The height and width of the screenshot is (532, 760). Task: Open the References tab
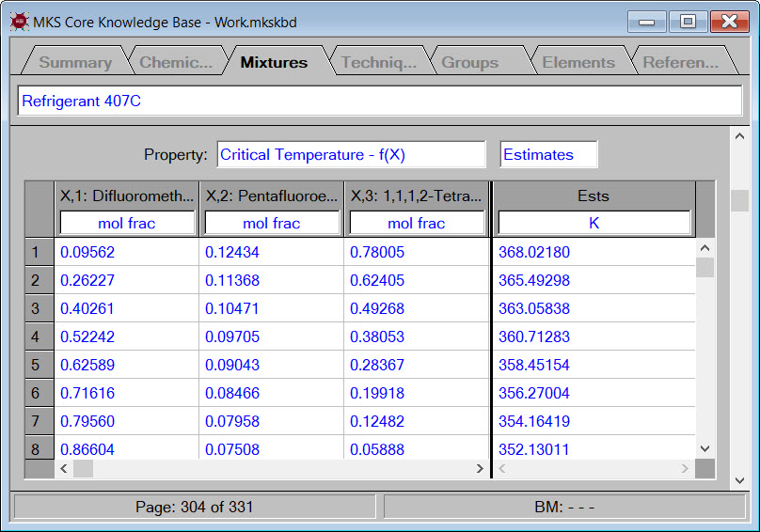pyautogui.click(x=680, y=63)
